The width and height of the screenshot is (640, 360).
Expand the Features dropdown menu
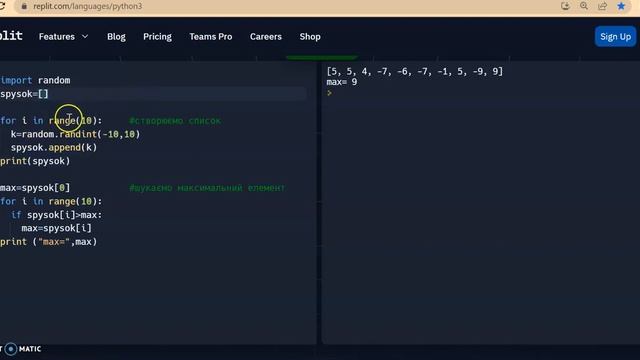(x=63, y=37)
